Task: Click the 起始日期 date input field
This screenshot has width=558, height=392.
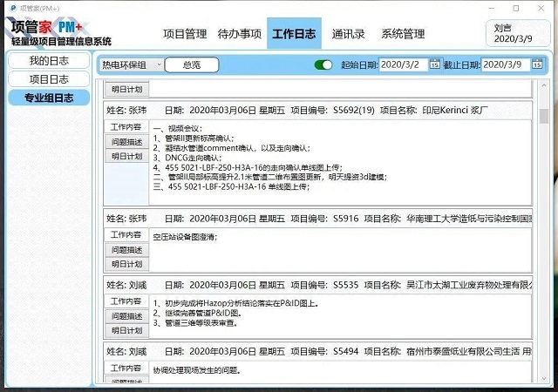Action: pos(402,64)
